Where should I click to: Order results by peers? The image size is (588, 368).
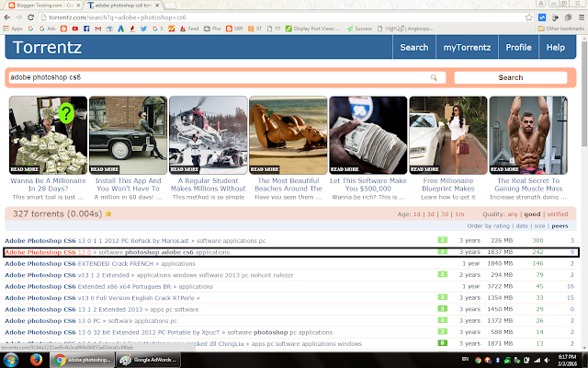pyautogui.click(x=560, y=226)
